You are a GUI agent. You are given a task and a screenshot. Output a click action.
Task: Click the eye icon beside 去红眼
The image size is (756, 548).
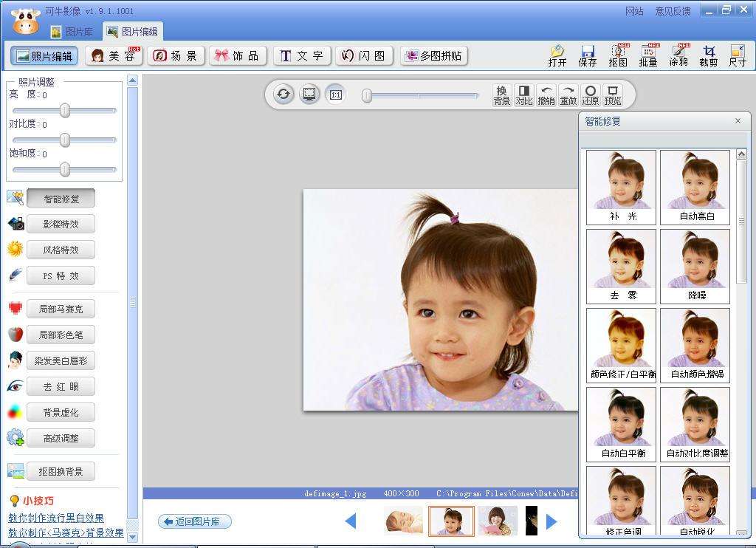pyautogui.click(x=15, y=386)
